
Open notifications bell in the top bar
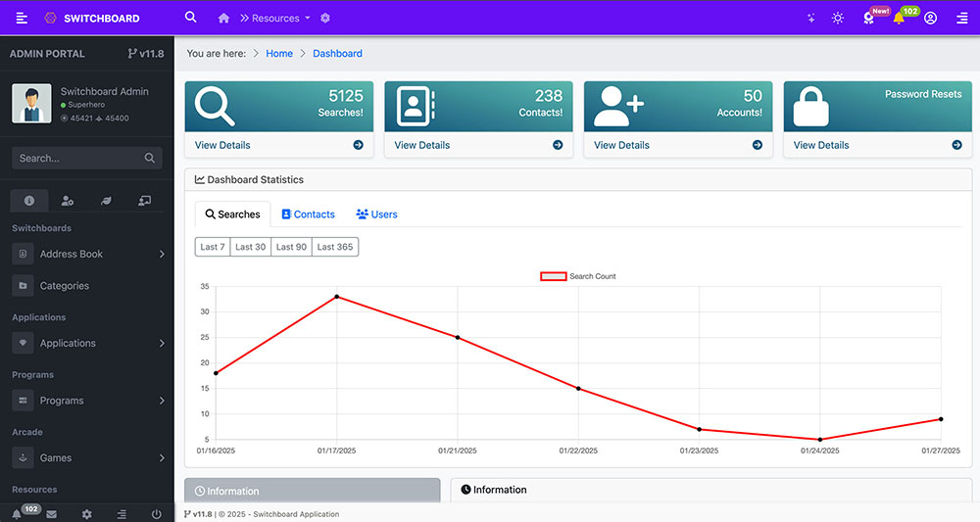tap(898, 19)
